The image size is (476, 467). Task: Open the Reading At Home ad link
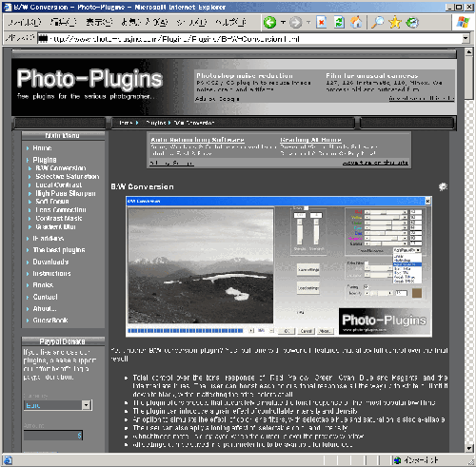[x=310, y=140]
